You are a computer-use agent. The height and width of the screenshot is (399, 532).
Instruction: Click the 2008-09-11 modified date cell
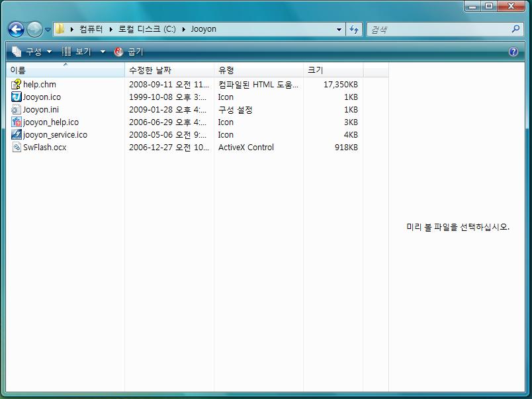point(169,85)
